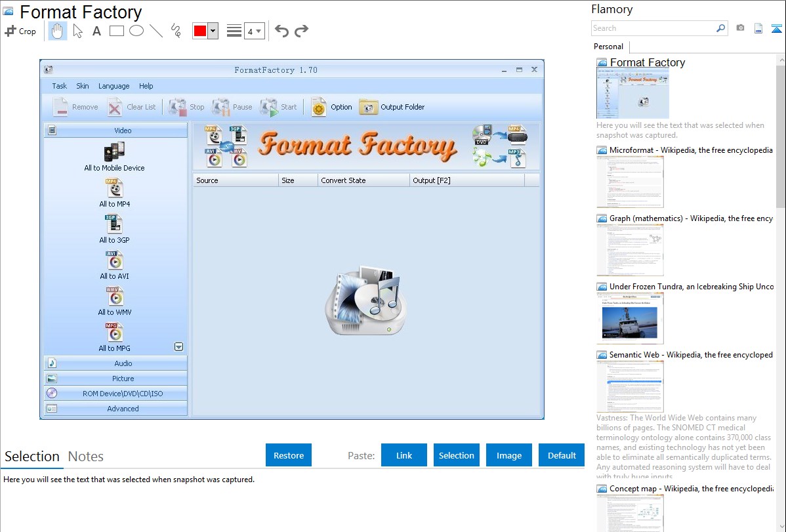Open the Personal tab
This screenshot has width=786, height=532.
coord(608,47)
